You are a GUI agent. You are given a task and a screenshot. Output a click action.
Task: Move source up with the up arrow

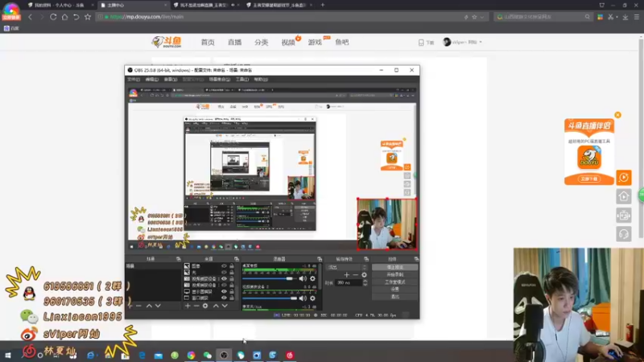coord(216,306)
